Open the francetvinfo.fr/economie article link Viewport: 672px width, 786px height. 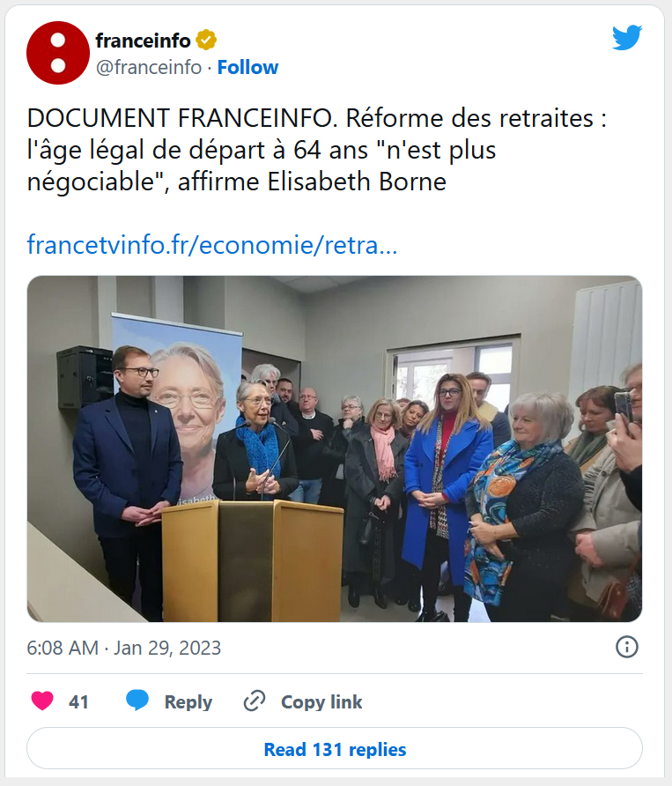212,245
